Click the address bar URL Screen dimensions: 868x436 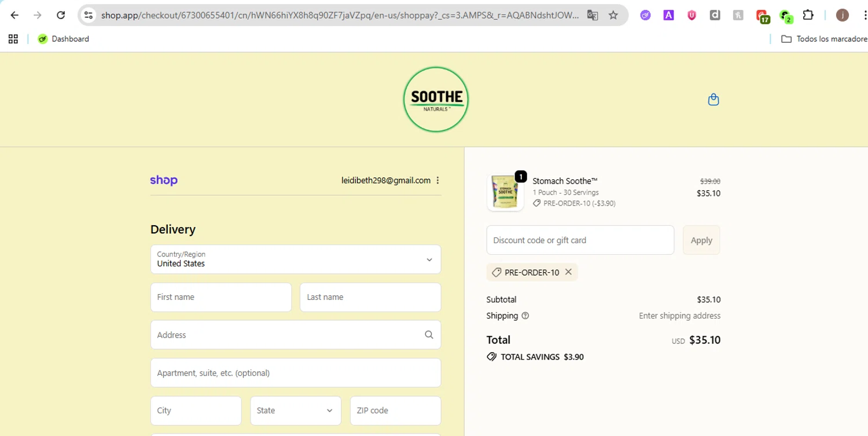tap(340, 16)
